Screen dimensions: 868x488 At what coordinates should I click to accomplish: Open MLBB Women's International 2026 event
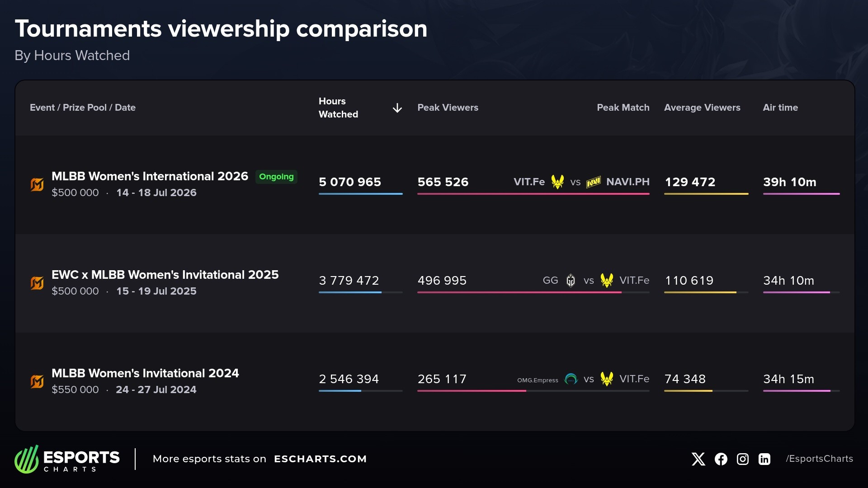click(x=150, y=176)
